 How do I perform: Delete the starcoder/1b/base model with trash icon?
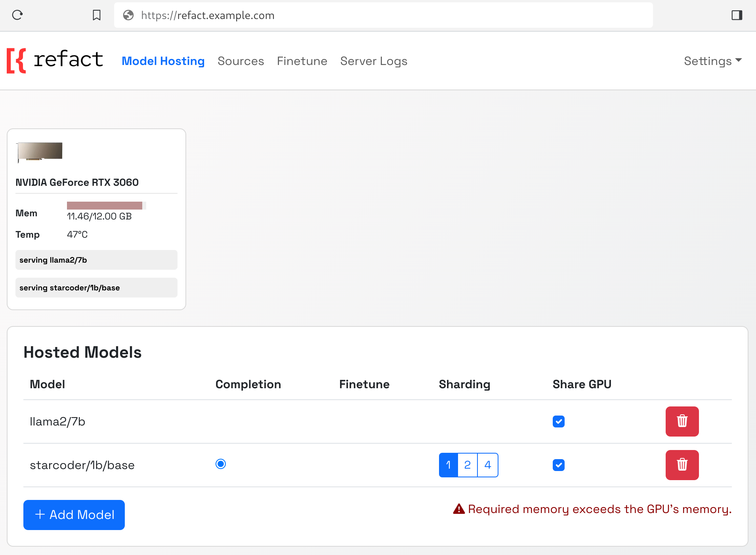682,465
